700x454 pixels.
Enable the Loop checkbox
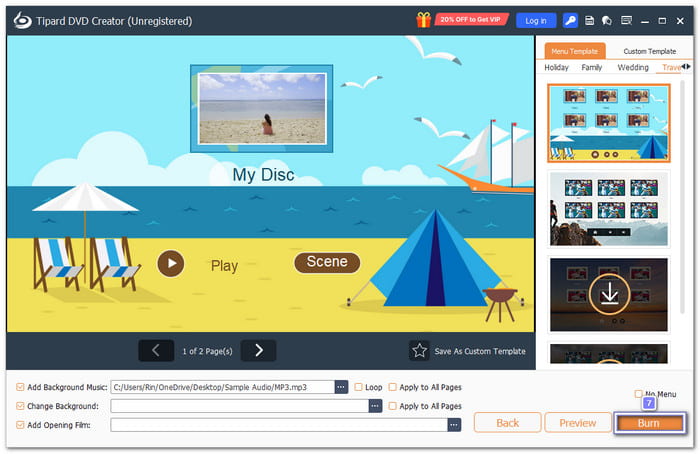358,387
